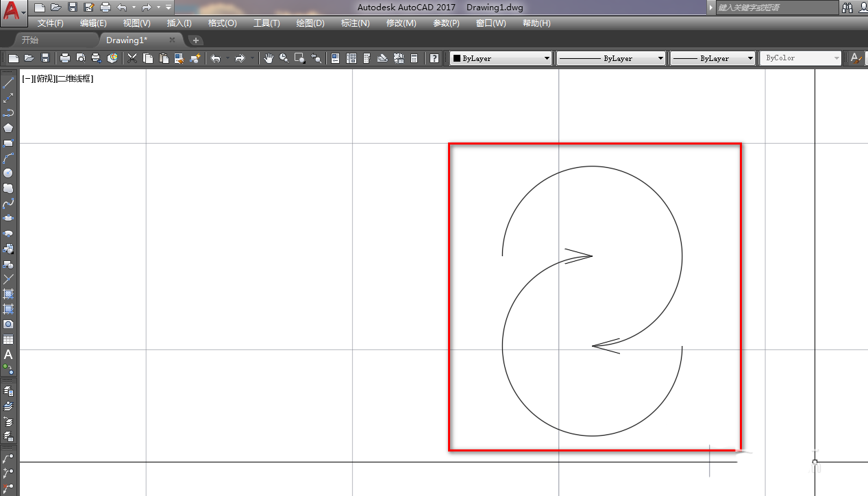Click Save in the quick access toolbar
Screen dimensions: 868x496
point(73,8)
